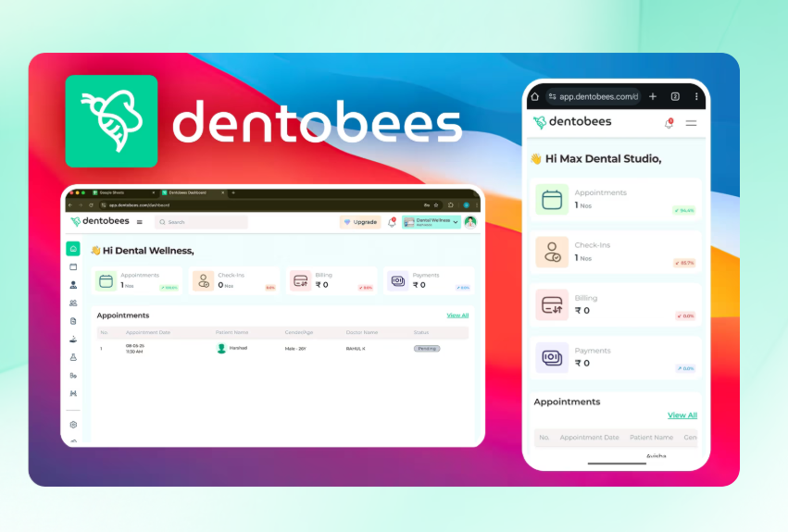Open the single-person patient icon in desktop sidebar
The height and width of the screenshot is (532, 788).
click(73, 285)
